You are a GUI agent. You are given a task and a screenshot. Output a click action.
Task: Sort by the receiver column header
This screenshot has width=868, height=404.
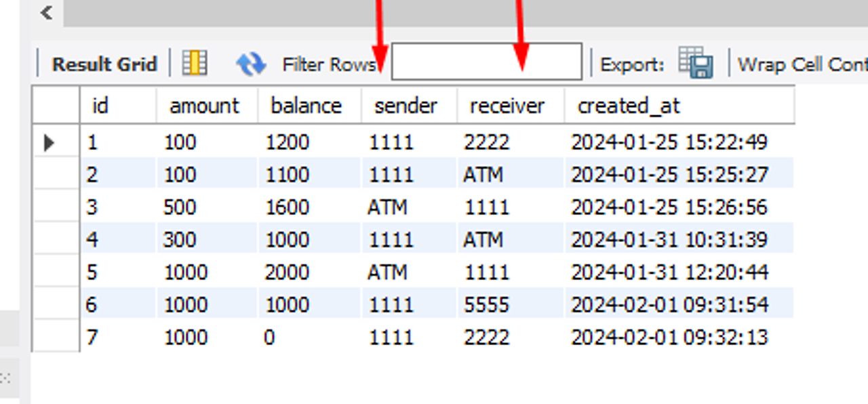tap(511, 105)
